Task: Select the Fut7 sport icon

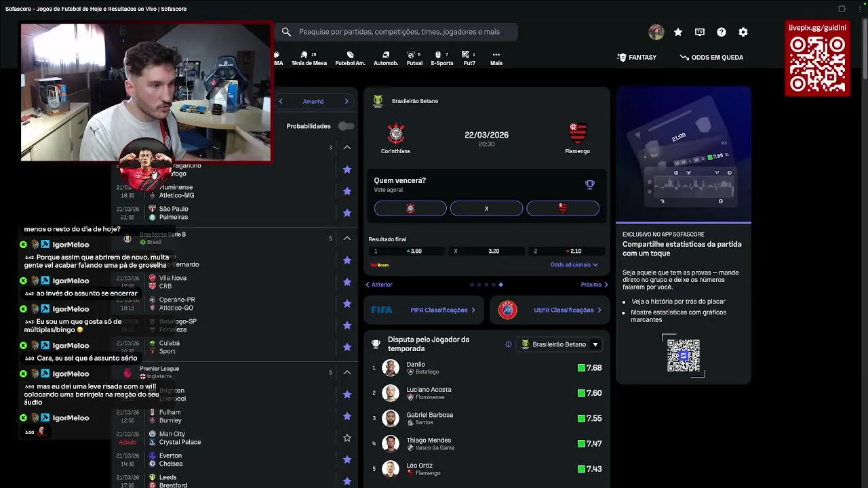Action: pyautogui.click(x=469, y=58)
